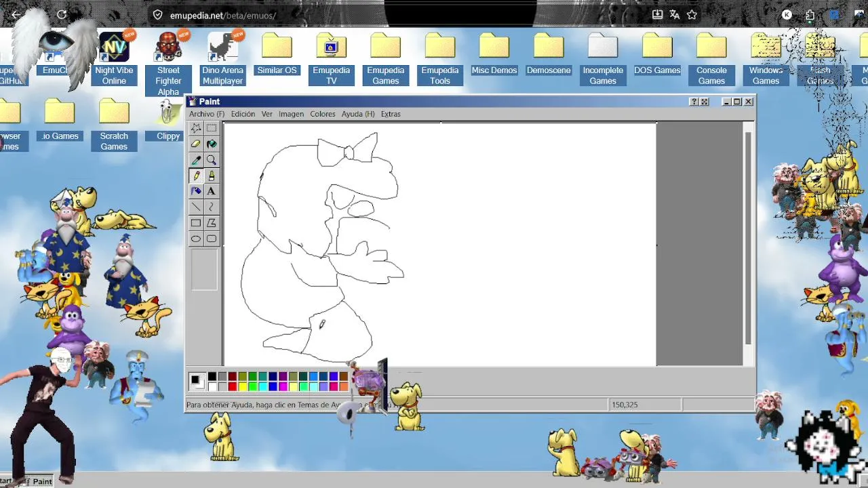Open the Archivo (F) menu
Image resolution: width=868 pixels, height=488 pixels.
[207, 114]
